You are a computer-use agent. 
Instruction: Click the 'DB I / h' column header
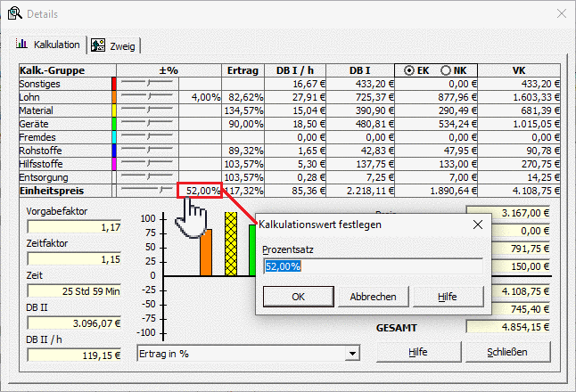[x=295, y=70]
